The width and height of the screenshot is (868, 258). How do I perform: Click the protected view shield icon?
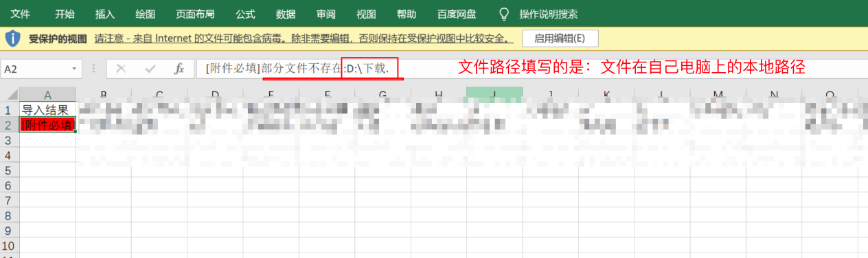12,38
